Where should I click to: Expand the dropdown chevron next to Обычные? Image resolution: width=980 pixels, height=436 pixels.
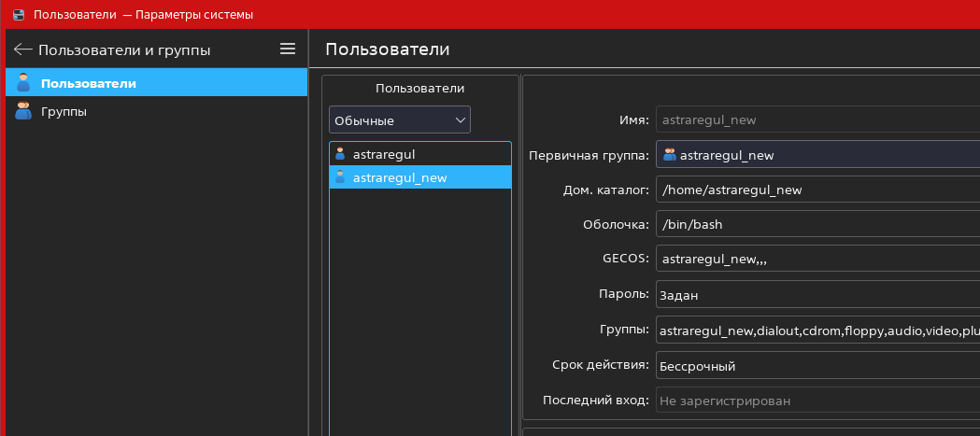(x=460, y=120)
